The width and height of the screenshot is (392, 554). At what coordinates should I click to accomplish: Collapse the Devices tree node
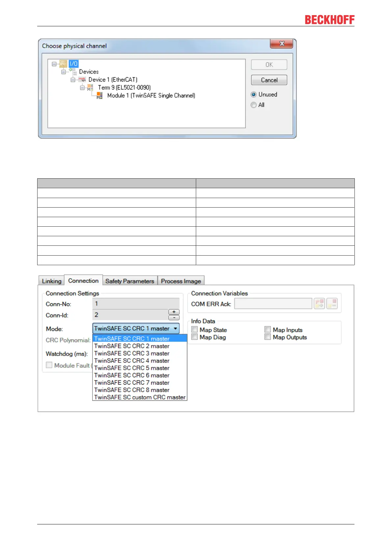point(64,72)
